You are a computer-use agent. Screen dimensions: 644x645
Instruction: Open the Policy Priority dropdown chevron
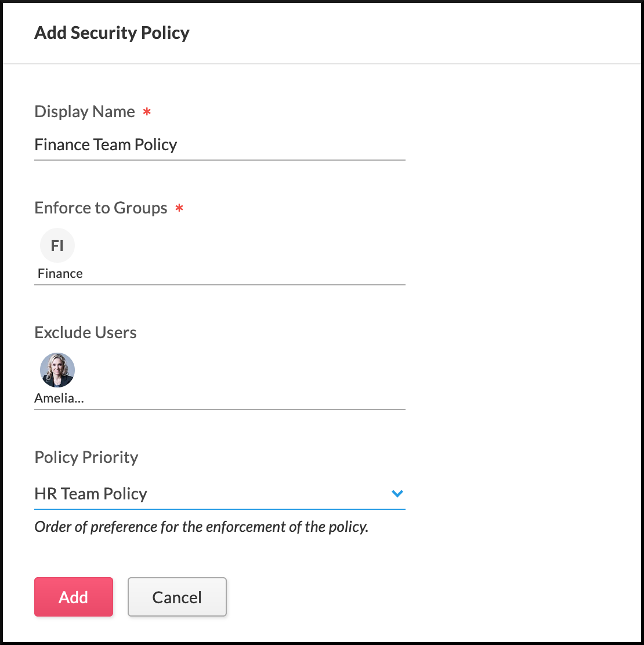pyautogui.click(x=397, y=494)
